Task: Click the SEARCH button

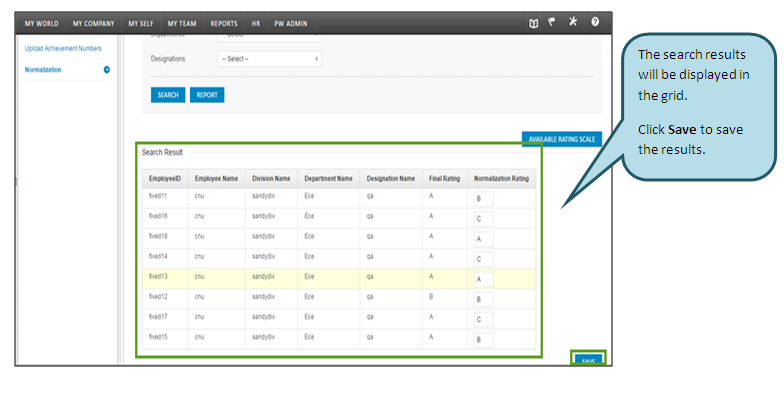Action: 168,95
